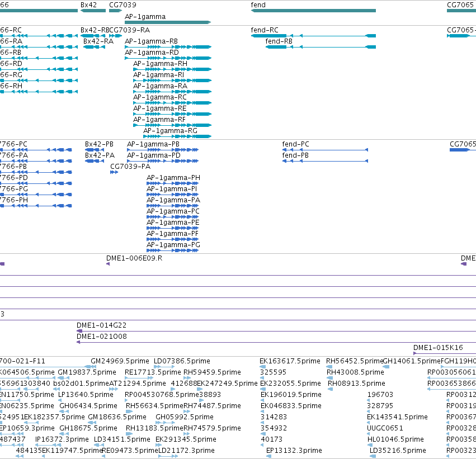Click EST label GM24969.5prime
The height and width of the screenshot is (459, 476).
click(120, 361)
